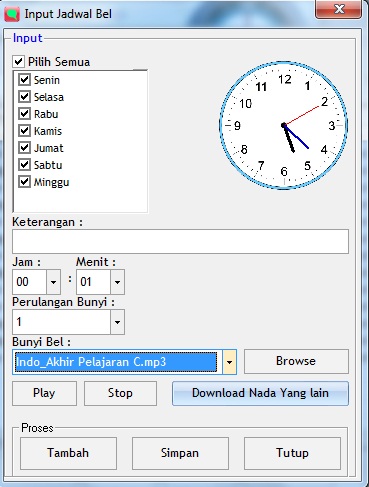
Task: Click the Play button
Action: [44, 393]
